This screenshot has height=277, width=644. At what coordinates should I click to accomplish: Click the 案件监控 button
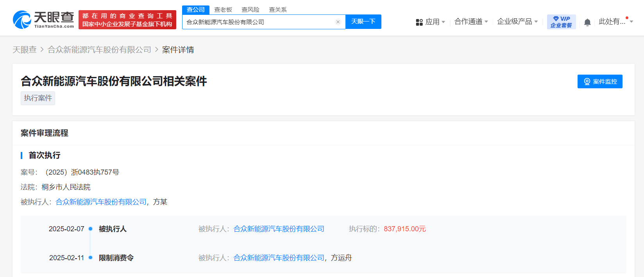(x=600, y=81)
